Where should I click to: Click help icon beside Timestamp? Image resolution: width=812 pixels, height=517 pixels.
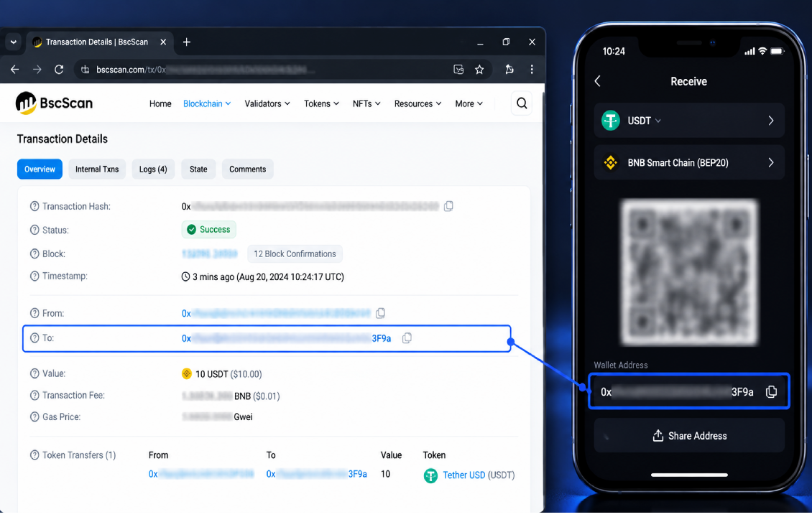pos(34,276)
